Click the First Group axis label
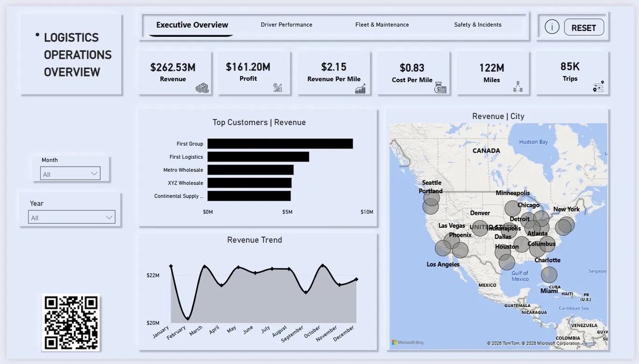The image size is (639, 364). [x=190, y=144]
